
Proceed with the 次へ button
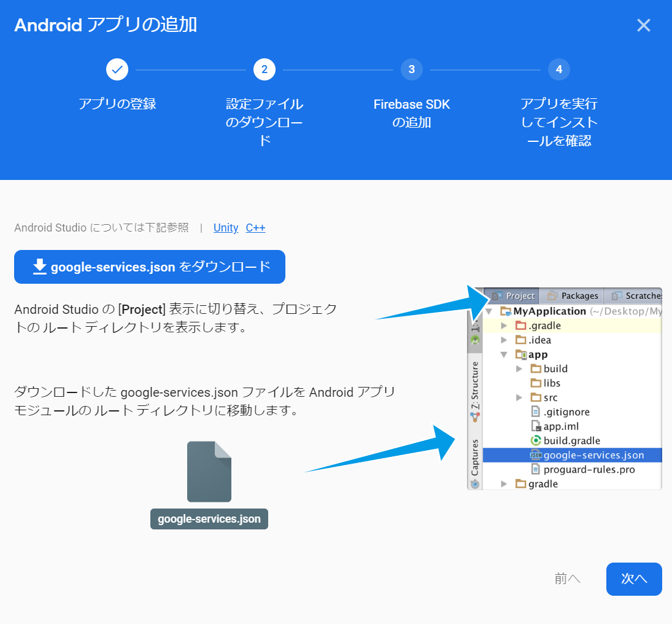634,579
